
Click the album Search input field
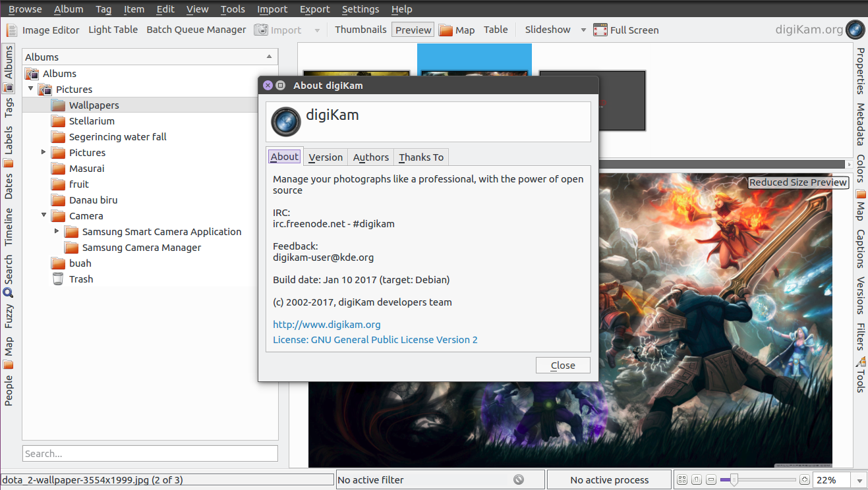pyautogui.click(x=150, y=453)
